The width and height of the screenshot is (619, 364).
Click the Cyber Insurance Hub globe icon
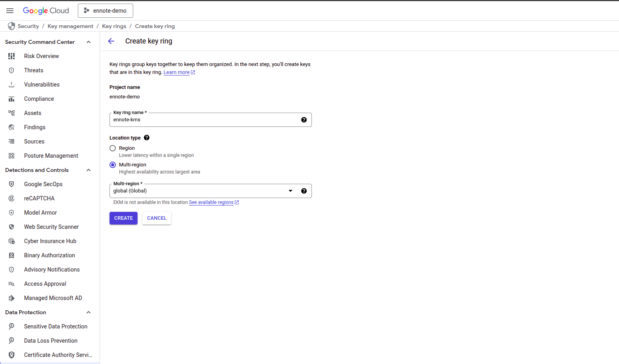11,241
